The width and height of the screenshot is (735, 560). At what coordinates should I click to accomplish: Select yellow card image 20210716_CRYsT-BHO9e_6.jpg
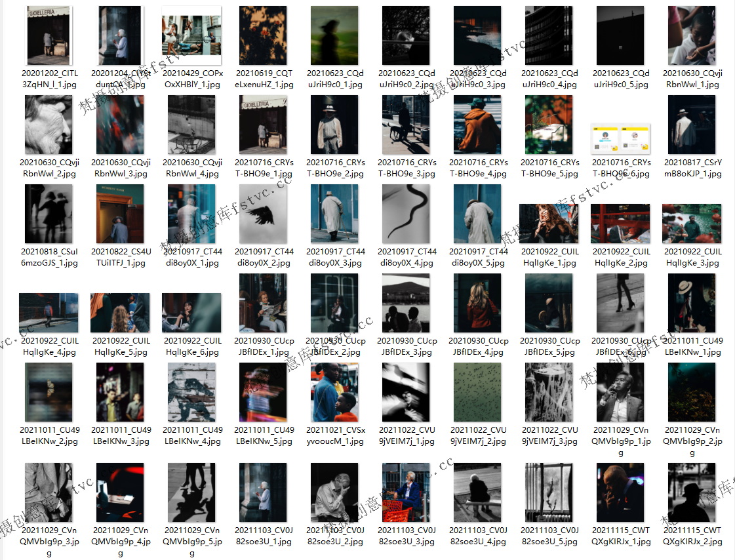point(620,139)
